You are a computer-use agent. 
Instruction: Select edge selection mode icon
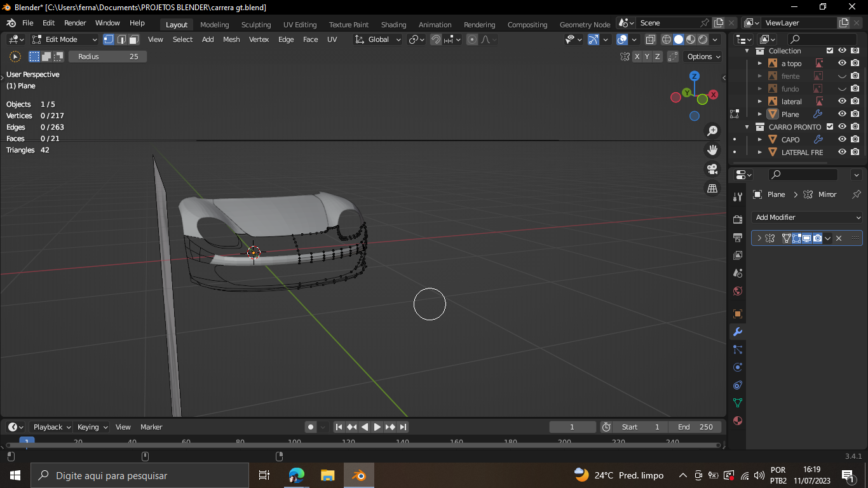(121, 39)
